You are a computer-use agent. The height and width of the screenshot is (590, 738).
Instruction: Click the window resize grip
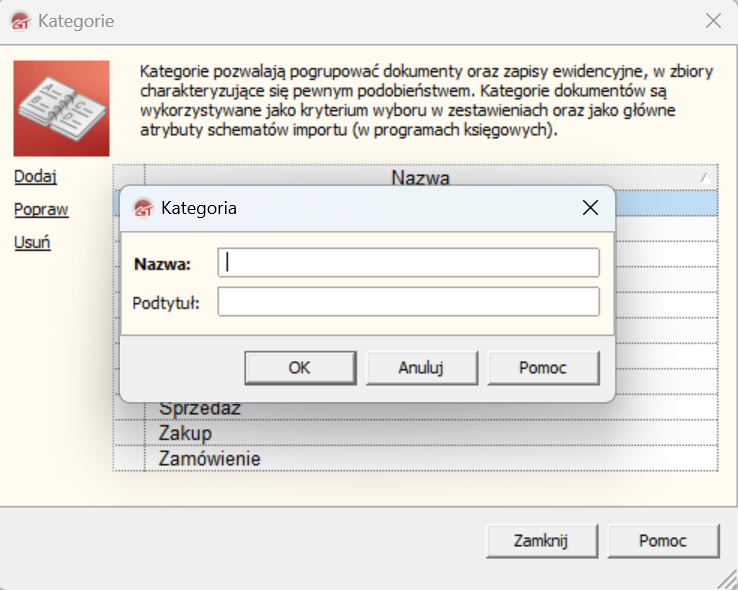pyautogui.click(x=728, y=580)
